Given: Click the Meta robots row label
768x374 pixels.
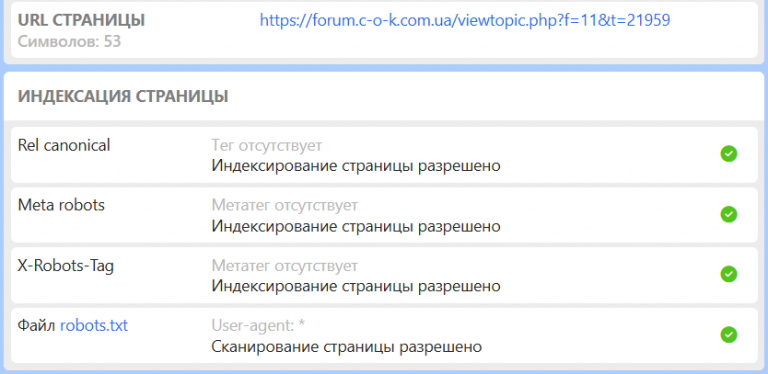Looking at the screenshot, I should tap(61, 205).
